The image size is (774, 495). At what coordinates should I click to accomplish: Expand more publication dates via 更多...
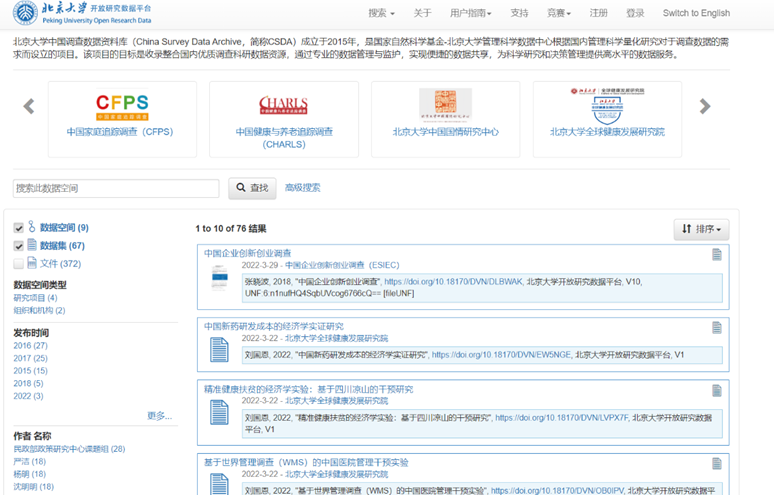pos(159,416)
